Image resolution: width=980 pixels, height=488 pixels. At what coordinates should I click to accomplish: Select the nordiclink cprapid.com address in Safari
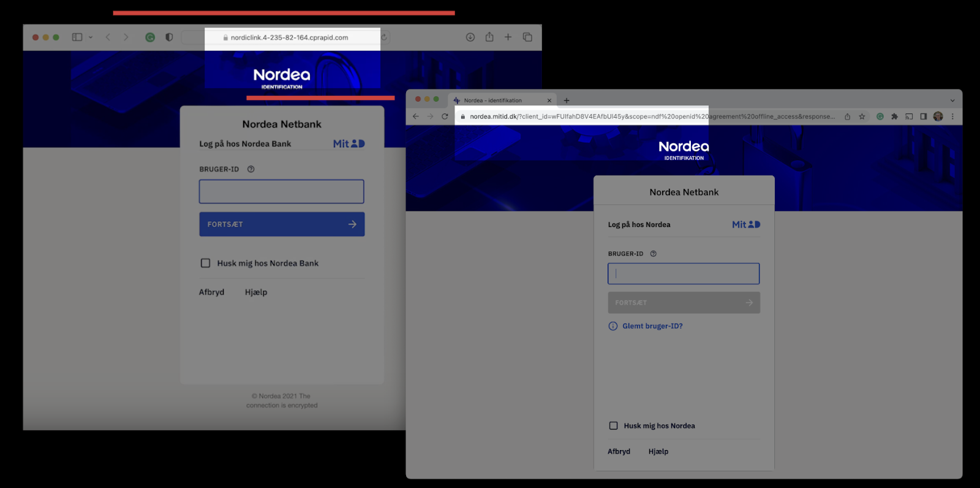[x=289, y=38]
